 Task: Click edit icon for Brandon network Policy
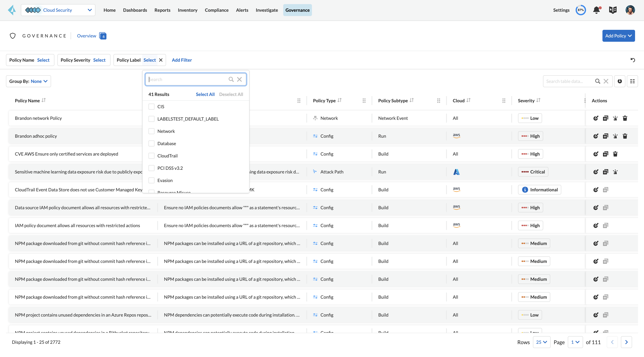pyautogui.click(x=596, y=118)
